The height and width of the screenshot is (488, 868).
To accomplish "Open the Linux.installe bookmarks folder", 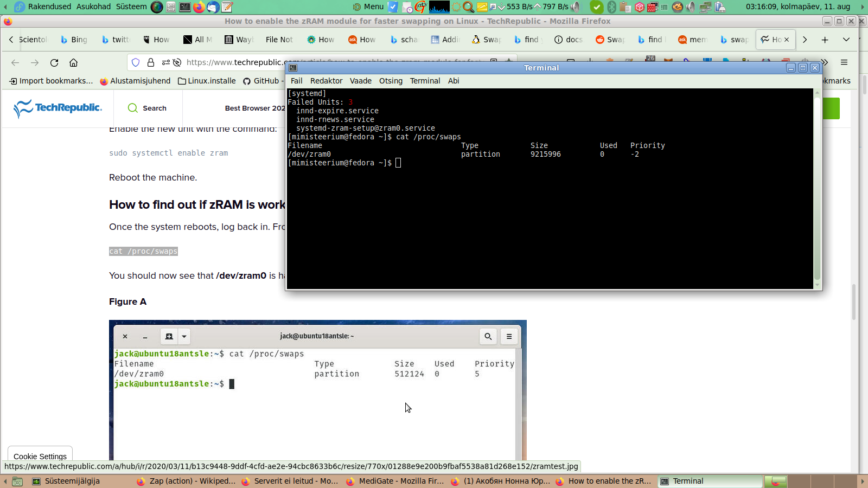I will point(207,81).
